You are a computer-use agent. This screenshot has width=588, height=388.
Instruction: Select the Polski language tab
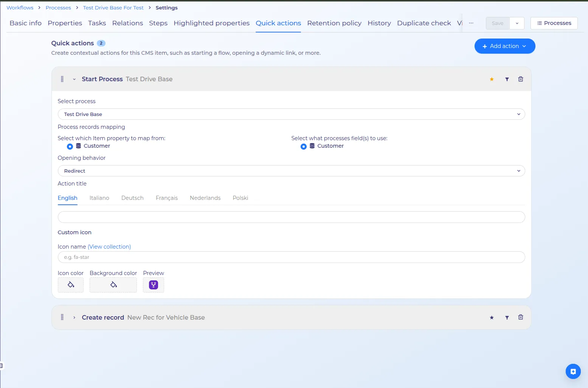pyautogui.click(x=240, y=198)
